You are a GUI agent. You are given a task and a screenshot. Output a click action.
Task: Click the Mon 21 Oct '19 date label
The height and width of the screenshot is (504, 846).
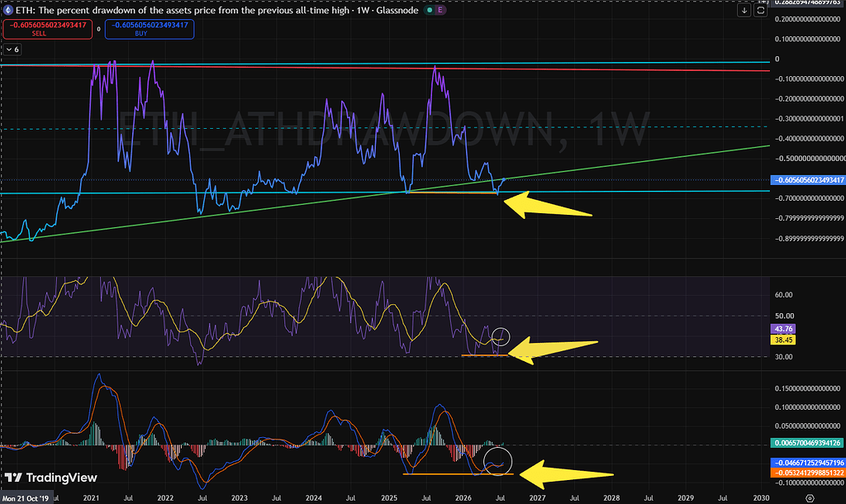click(x=26, y=498)
